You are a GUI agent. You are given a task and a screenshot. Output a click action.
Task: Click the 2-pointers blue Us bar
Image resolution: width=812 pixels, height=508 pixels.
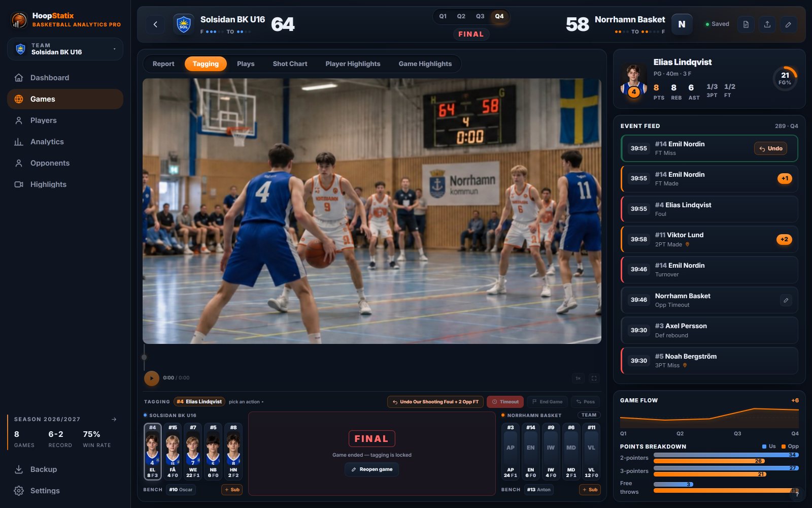(x=726, y=455)
